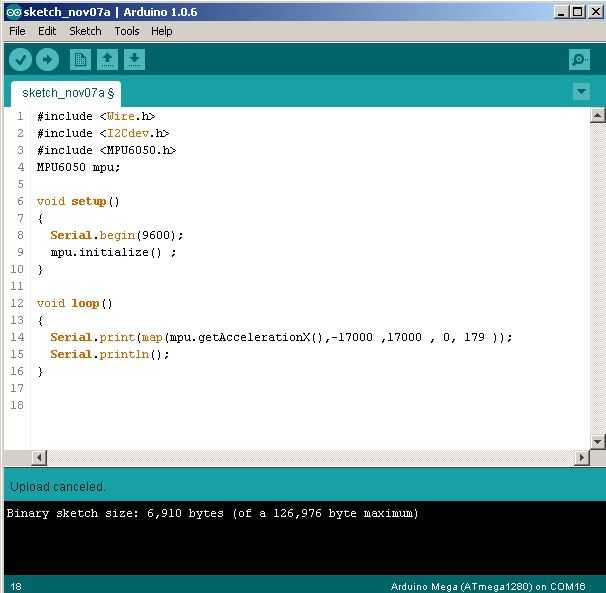Open the Sketch menu

(x=85, y=31)
